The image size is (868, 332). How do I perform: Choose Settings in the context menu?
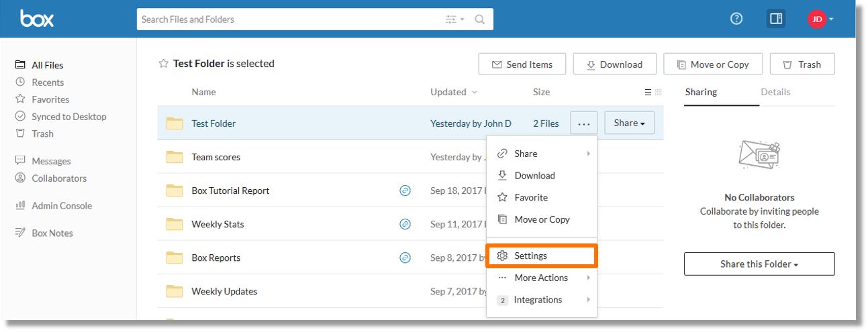coord(542,256)
